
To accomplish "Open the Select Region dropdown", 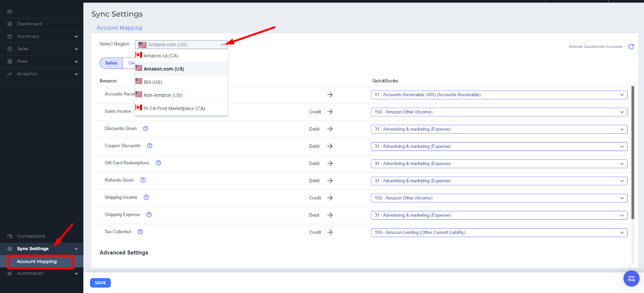I will pos(181,45).
